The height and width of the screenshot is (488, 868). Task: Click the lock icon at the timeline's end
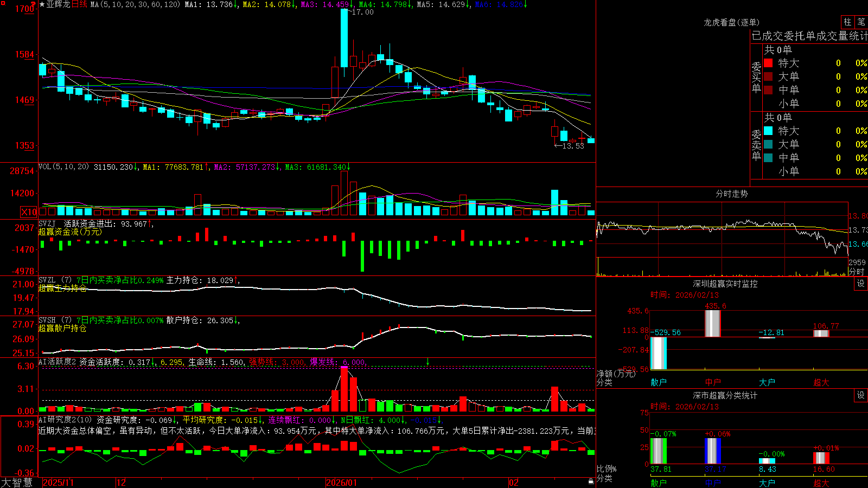coord(591,481)
